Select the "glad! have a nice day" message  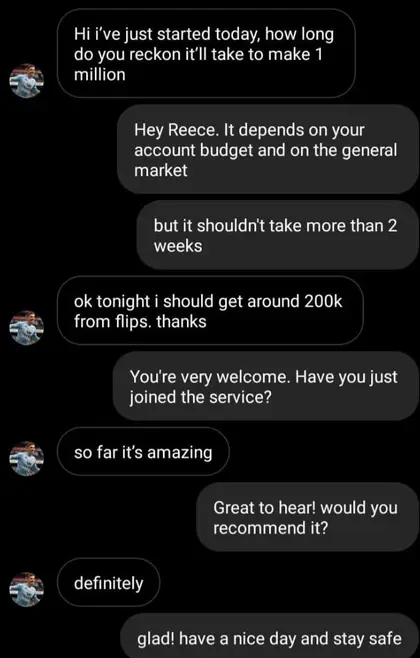point(269,637)
